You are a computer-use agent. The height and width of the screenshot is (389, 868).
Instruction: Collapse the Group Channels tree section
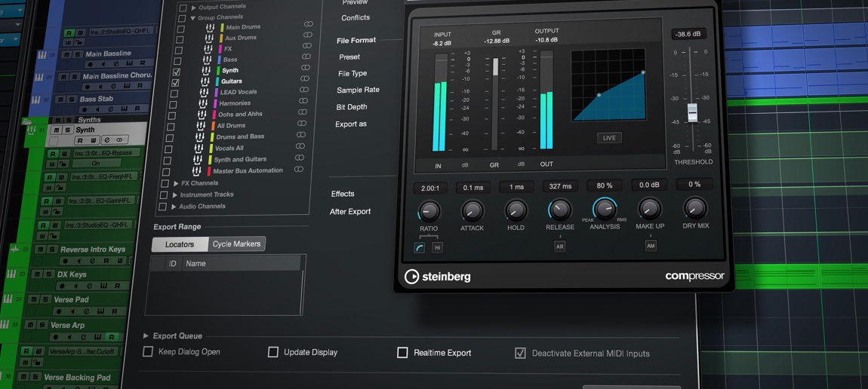[192, 17]
